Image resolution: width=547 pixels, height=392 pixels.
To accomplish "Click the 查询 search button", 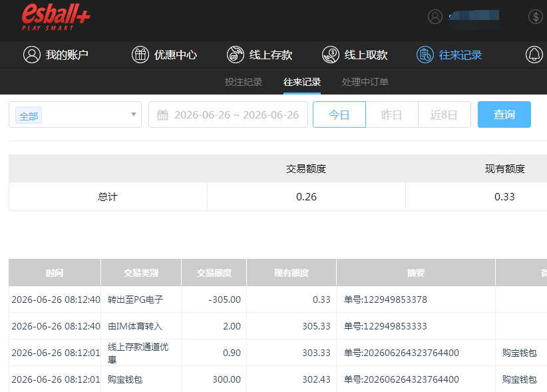I will (x=504, y=114).
